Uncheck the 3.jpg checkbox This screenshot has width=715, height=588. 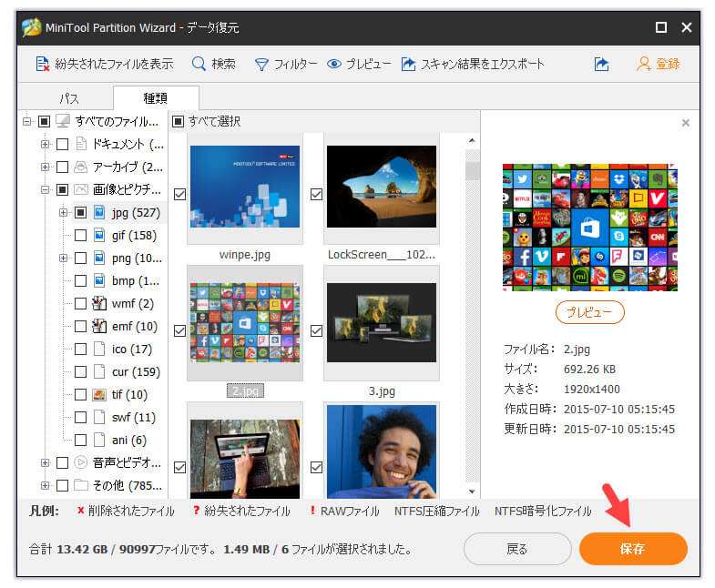[316, 331]
